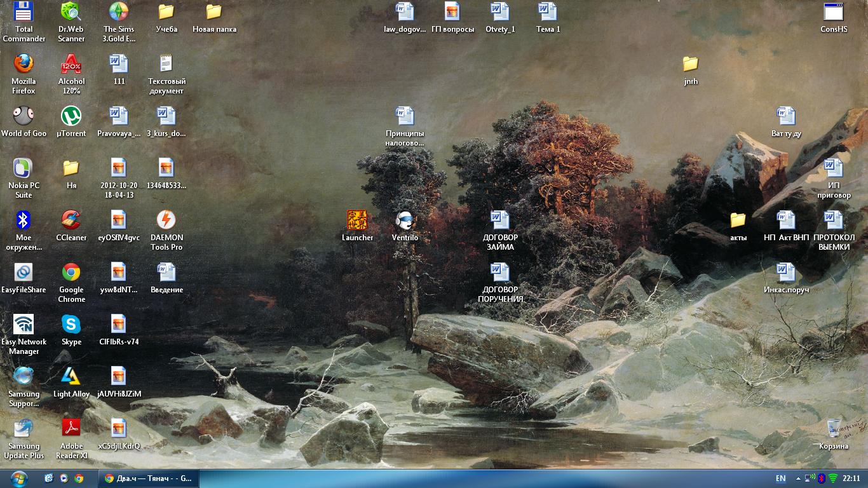Click the ДОГОВОР ЗАЙМА document
Viewport: 868px width, 488px height.
click(x=500, y=230)
